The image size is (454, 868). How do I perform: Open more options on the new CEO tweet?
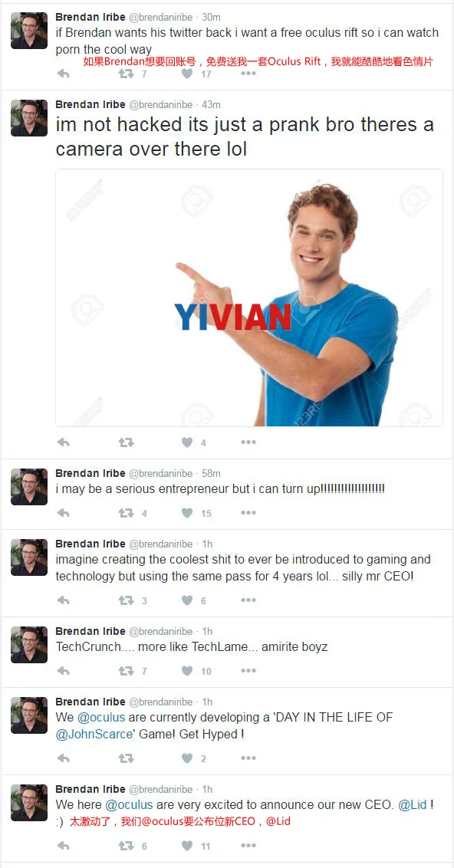[x=248, y=846]
